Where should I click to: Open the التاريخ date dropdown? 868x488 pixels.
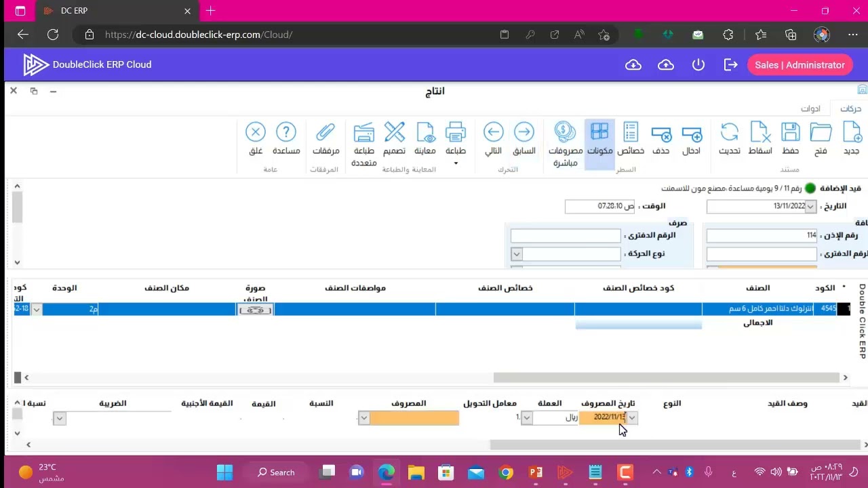point(810,207)
